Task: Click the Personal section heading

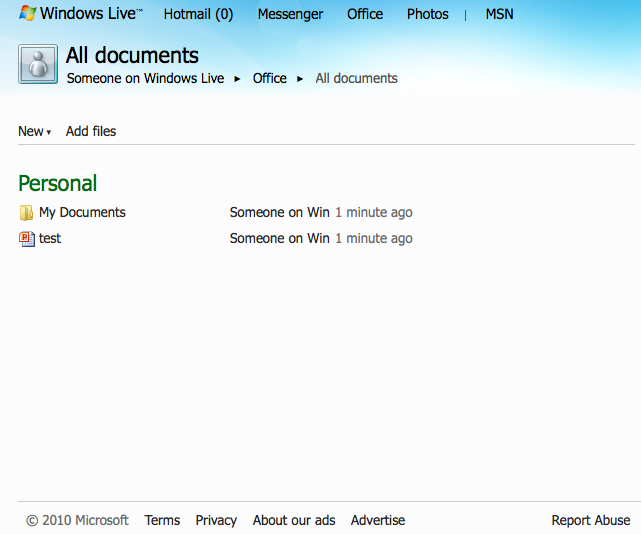Action: (x=58, y=184)
